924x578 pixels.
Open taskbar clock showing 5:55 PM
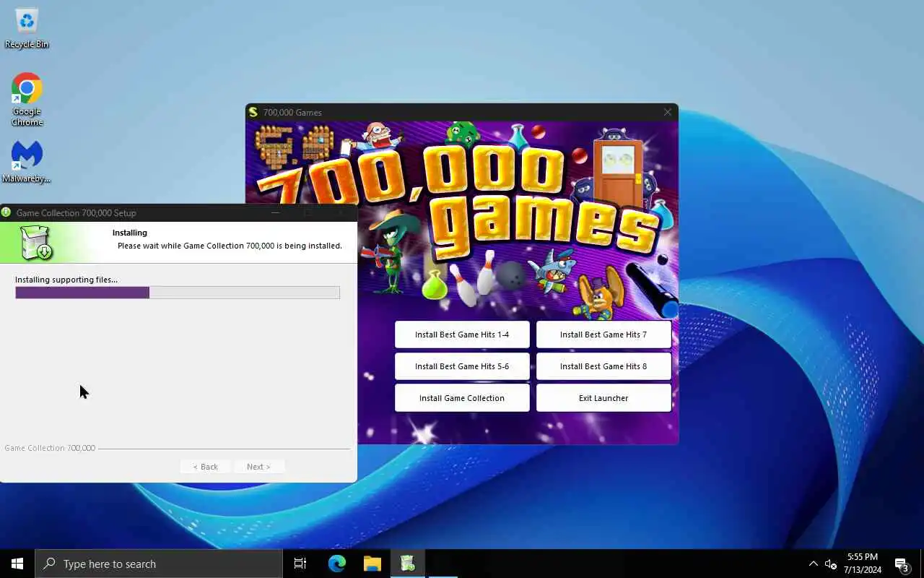point(863,564)
